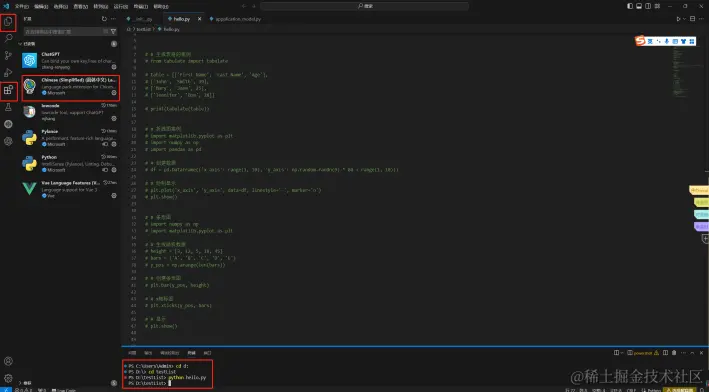
Task: Open the Manage gear in activity bar
Action: tap(8, 378)
